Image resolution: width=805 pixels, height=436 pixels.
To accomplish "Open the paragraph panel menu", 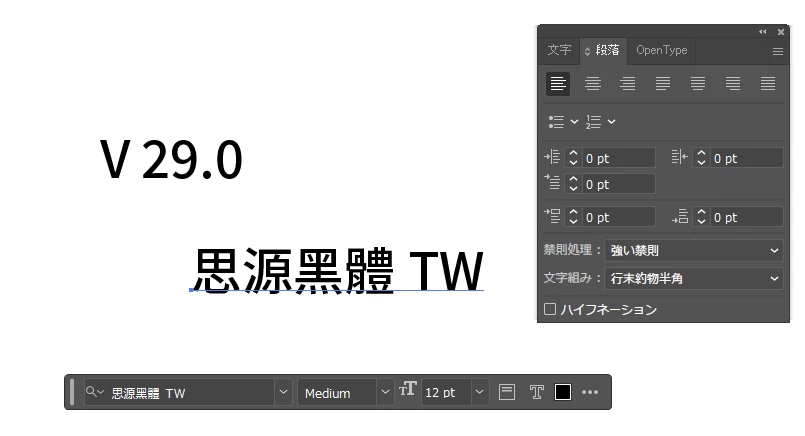I will [x=777, y=51].
